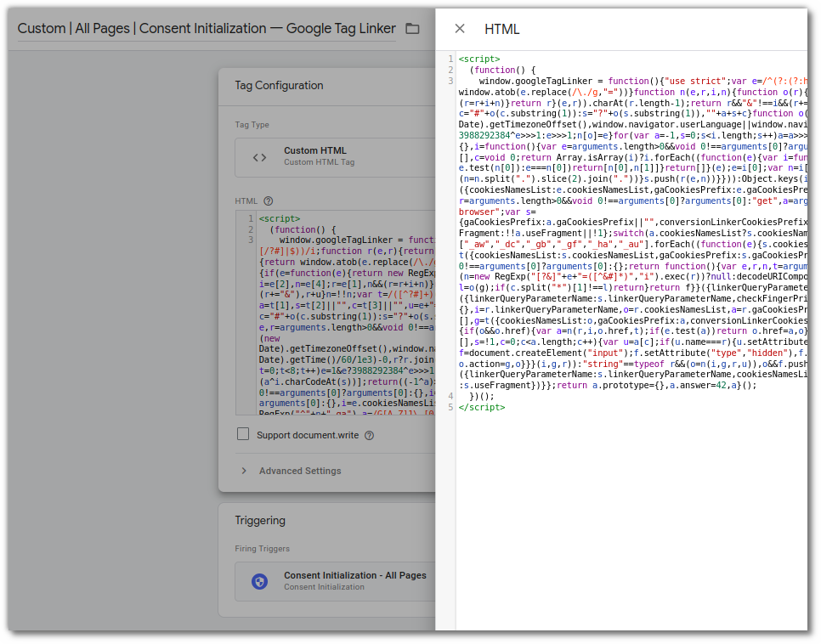Click the Tag Type label

tap(252, 125)
